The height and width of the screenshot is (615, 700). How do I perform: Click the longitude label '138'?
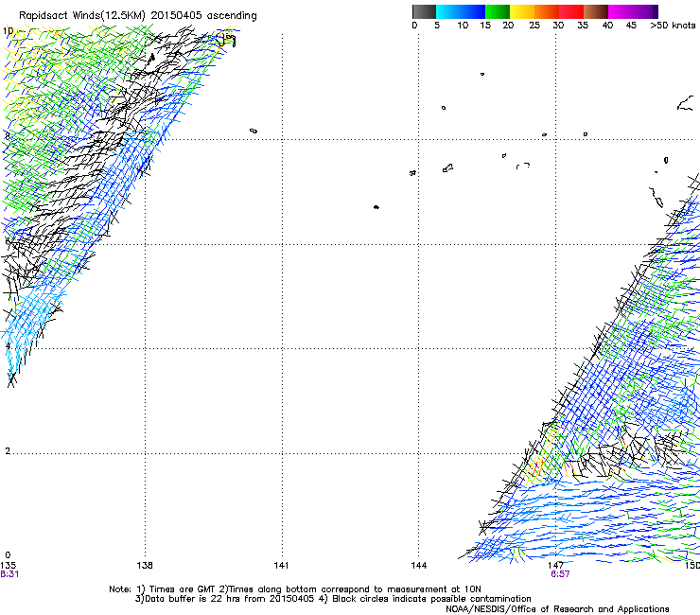(x=145, y=566)
